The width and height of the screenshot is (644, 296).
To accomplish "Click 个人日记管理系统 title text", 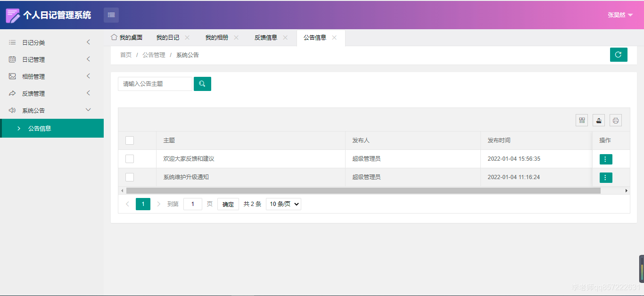I will tap(57, 15).
